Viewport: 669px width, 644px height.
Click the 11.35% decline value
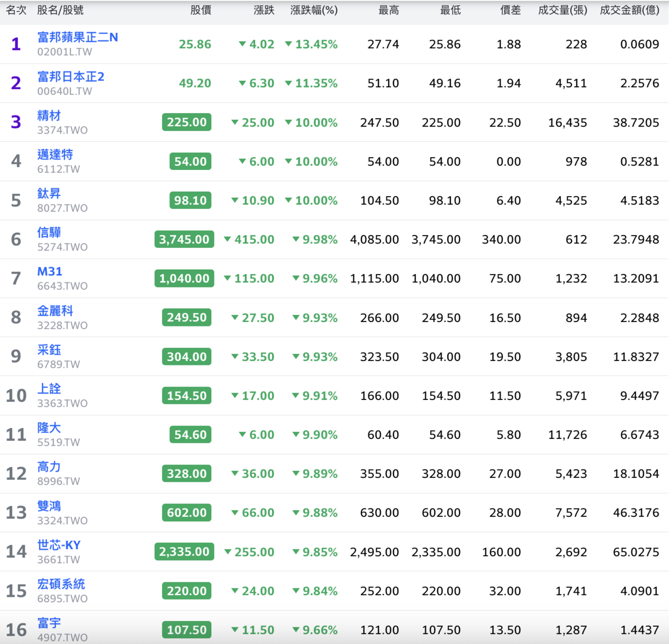click(312, 84)
